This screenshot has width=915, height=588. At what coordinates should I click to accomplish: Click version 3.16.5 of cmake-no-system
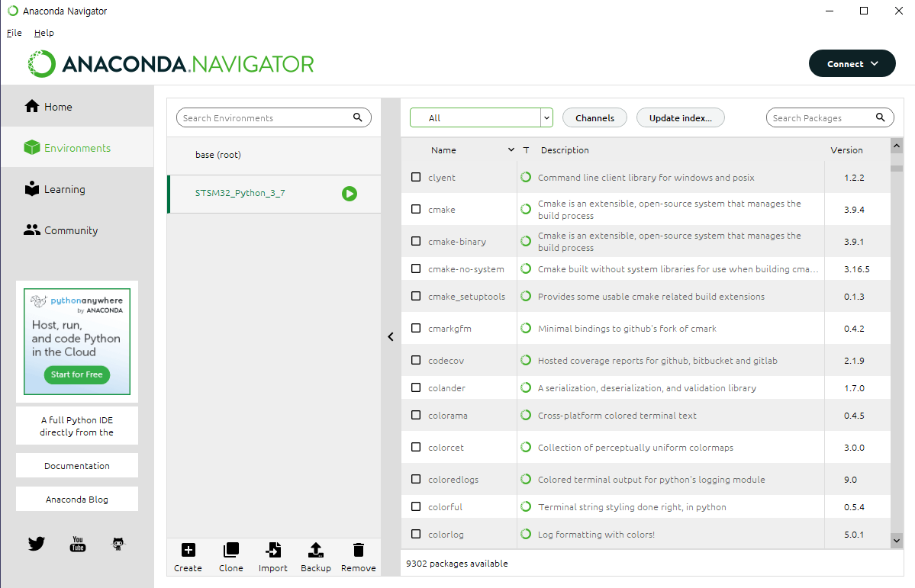856,269
